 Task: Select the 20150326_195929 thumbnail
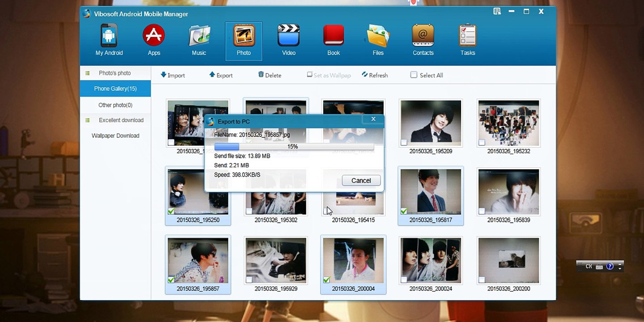pyautogui.click(x=276, y=261)
